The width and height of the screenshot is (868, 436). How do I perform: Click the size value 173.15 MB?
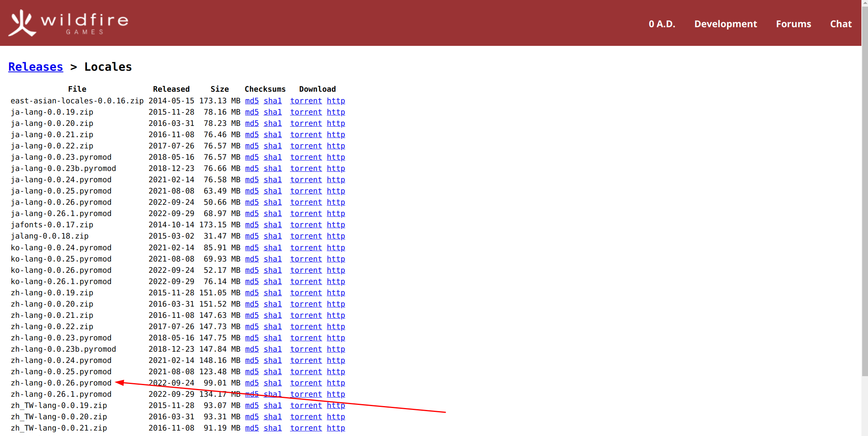[x=220, y=225]
